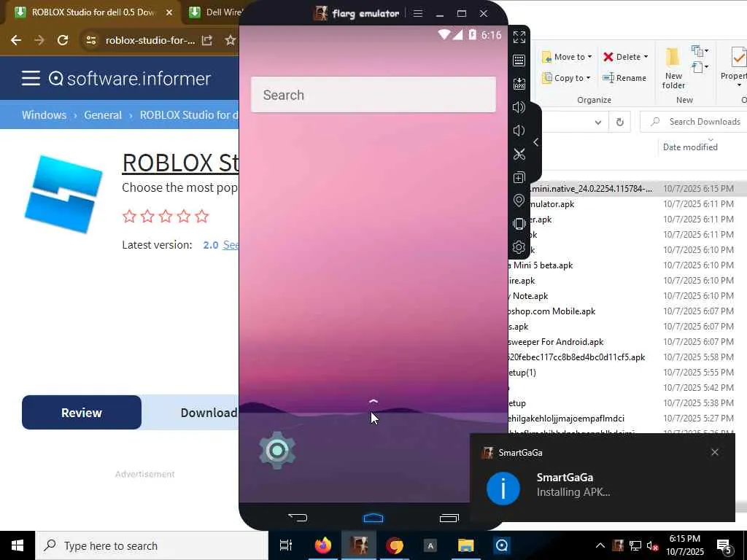Refresh the File Explorer folder view
This screenshot has height=560, width=747.
620,122
